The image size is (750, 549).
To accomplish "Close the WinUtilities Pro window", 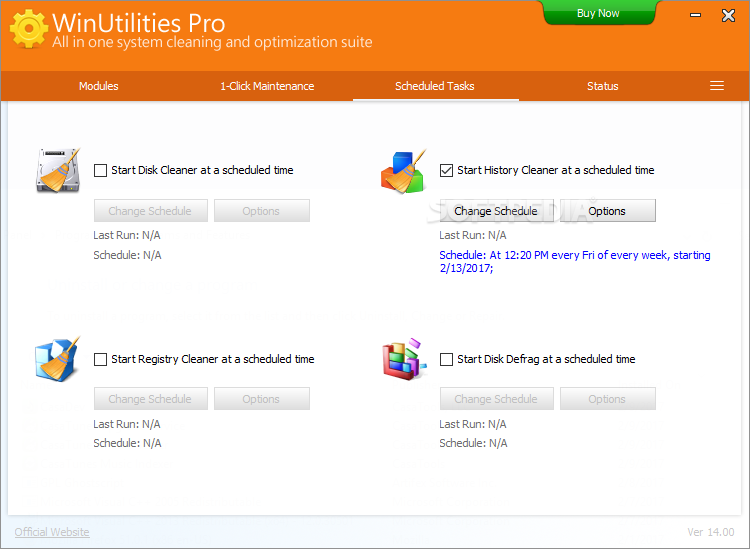I will click(728, 15).
